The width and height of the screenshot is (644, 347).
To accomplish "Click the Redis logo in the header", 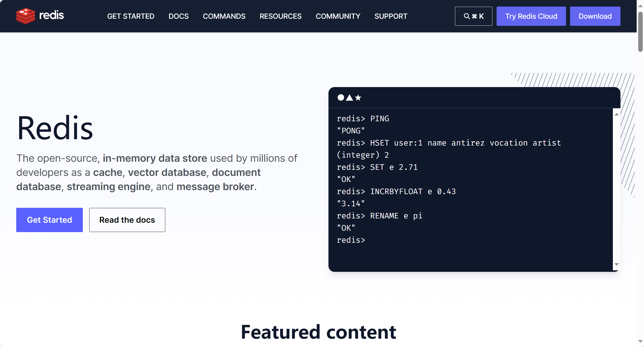I will click(40, 16).
